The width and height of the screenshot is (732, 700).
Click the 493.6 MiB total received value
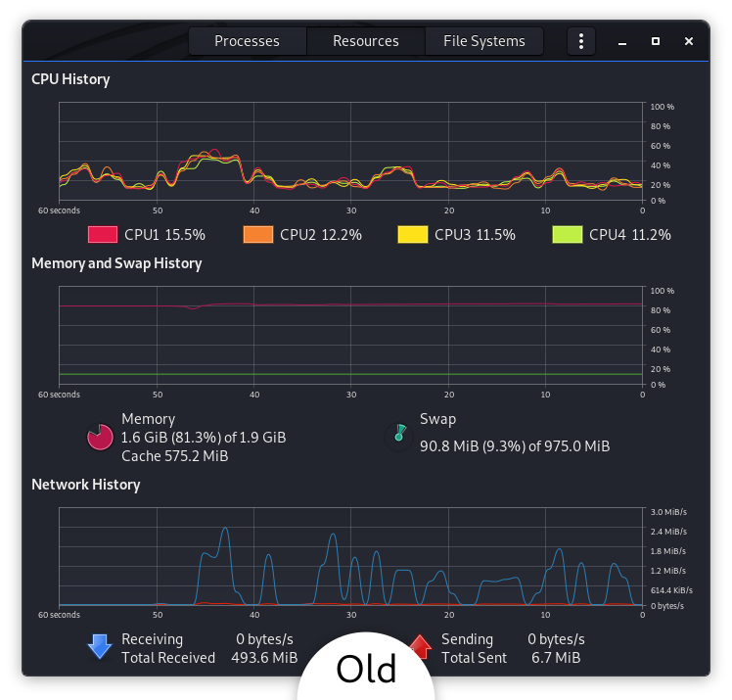(264, 658)
